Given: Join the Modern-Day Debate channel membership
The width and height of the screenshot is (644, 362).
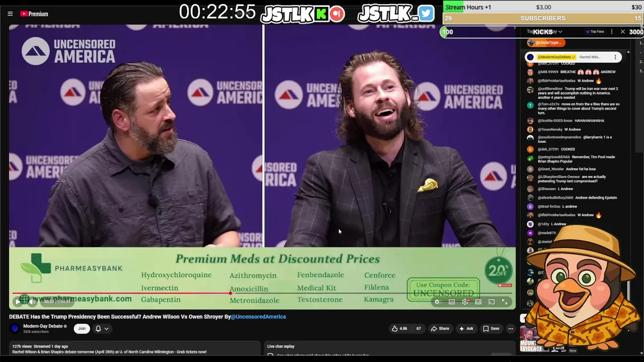Looking at the screenshot, I should coord(82,328).
